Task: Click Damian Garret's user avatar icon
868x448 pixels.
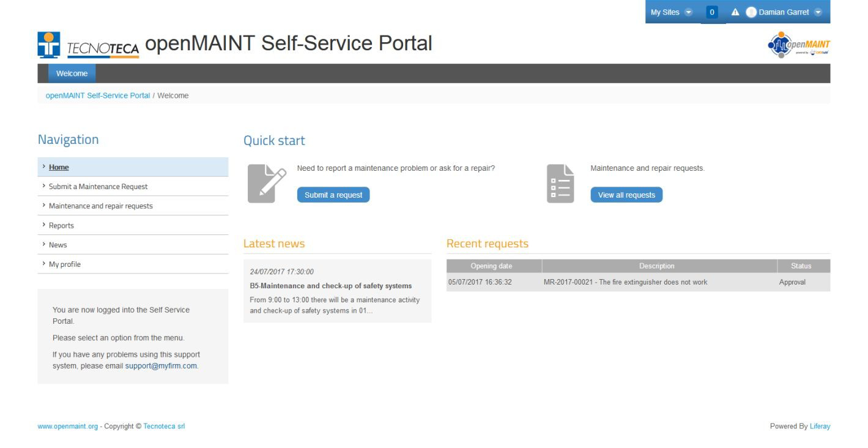Action: click(751, 12)
